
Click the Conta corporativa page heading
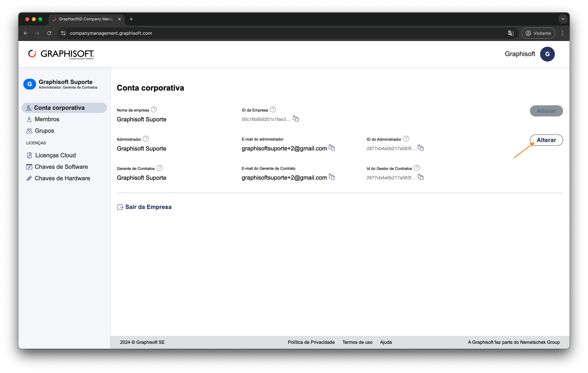click(150, 88)
